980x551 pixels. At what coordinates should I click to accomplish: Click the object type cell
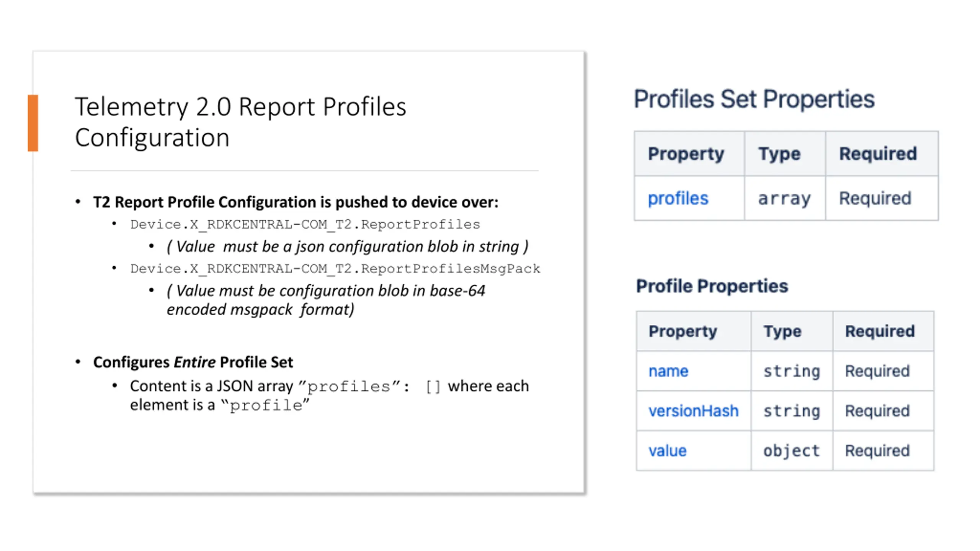[x=792, y=451]
